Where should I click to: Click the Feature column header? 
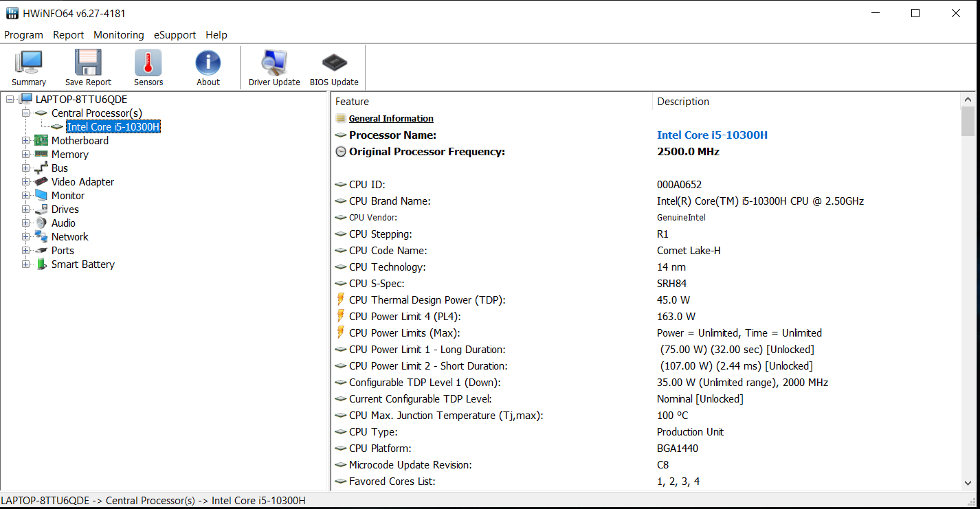(x=353, y=102)
